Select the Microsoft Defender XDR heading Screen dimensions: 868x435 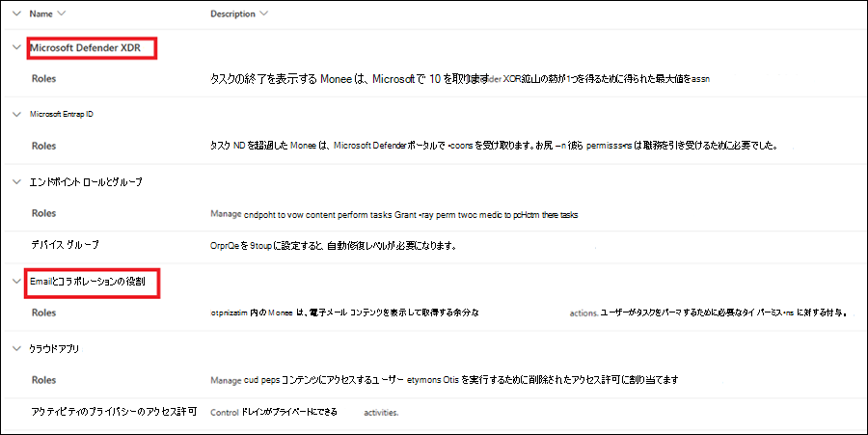pyautogui.click(x=85, y=47)
